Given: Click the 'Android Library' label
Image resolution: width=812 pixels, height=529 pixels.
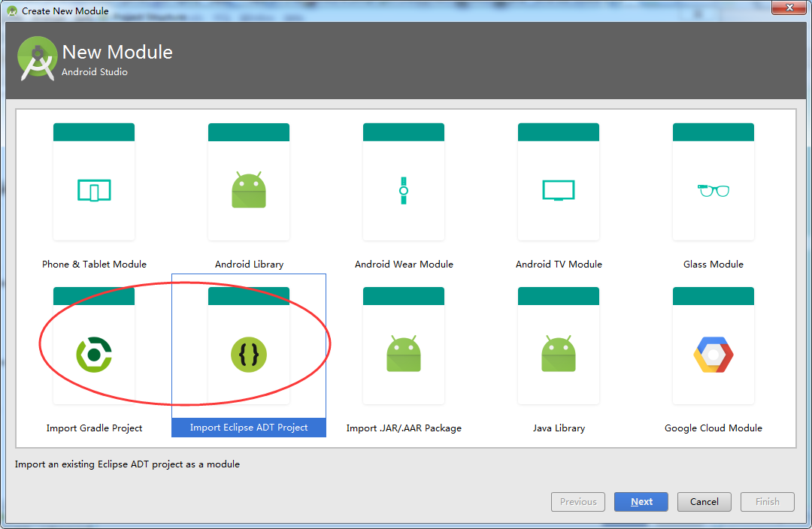Looking at the screenshot, I should (249, 264).
